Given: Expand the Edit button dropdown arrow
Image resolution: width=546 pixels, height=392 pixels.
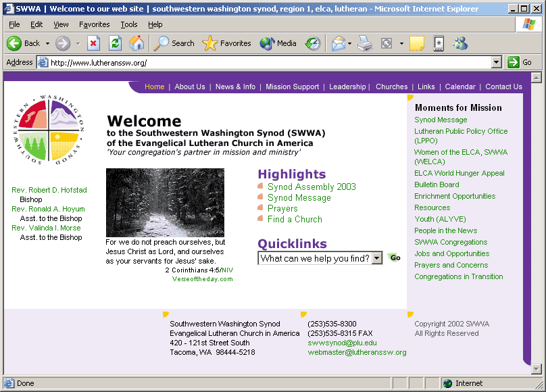Looking at the screenshot, I should pyautogui.click(x=401, y=43).
